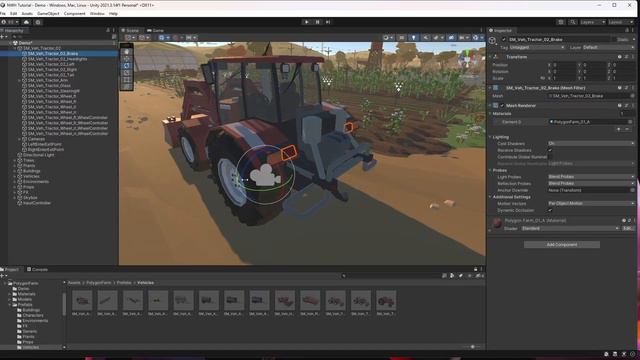
Task: Collapse the Lighting section foldout
Action: tap(490, 137)
